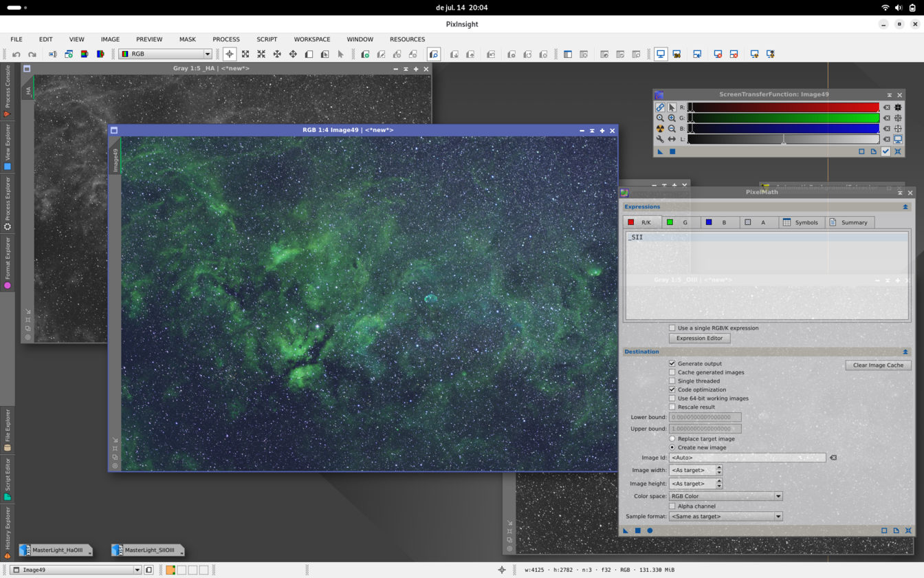Click PixelMath apply square icon
This screenshot has width=924, height=578.
[x=637, y=531]
